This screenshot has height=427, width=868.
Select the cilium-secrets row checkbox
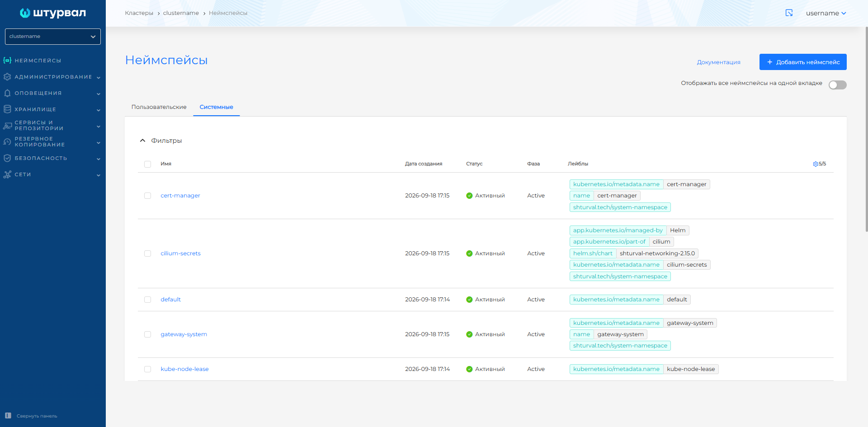[147, 253]
